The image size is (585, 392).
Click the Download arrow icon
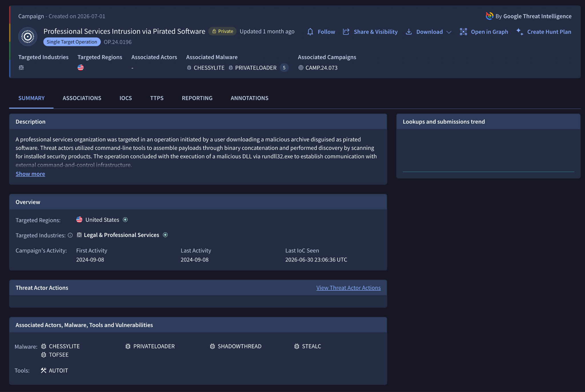pos(409,32)
